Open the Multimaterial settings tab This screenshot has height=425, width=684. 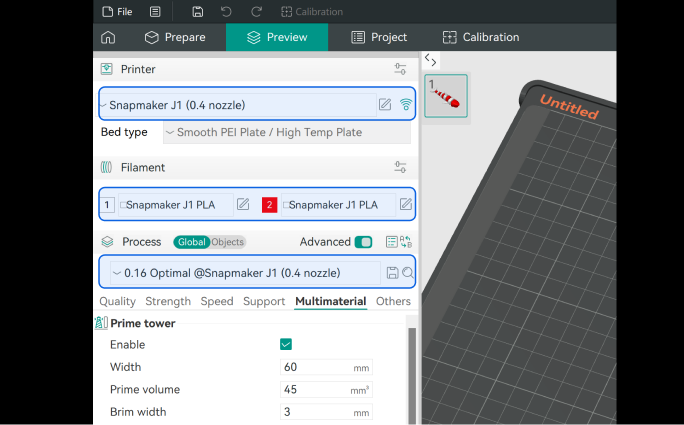pyautogui.click(x=331, y=302)
